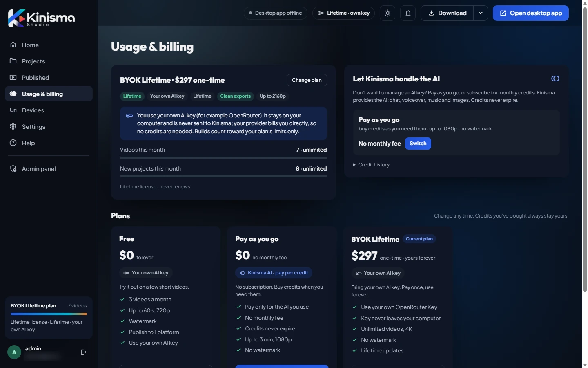Navigate to Settings

49,127
